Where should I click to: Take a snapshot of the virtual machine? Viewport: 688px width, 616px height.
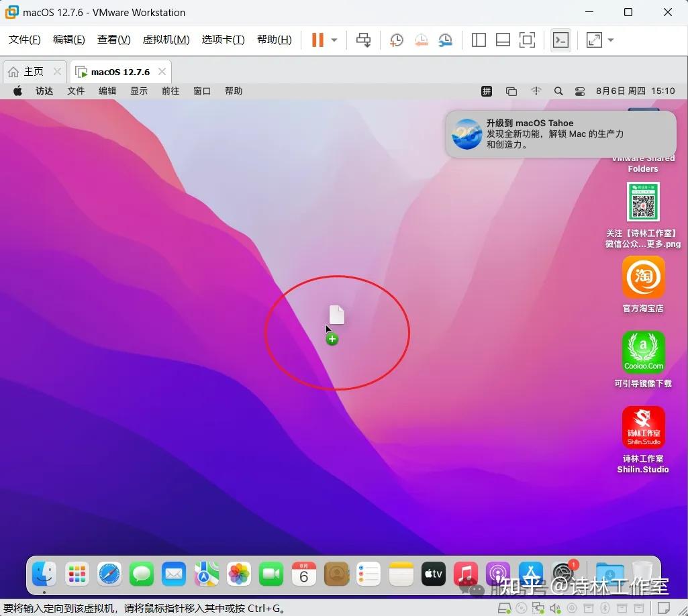(396, 40)
